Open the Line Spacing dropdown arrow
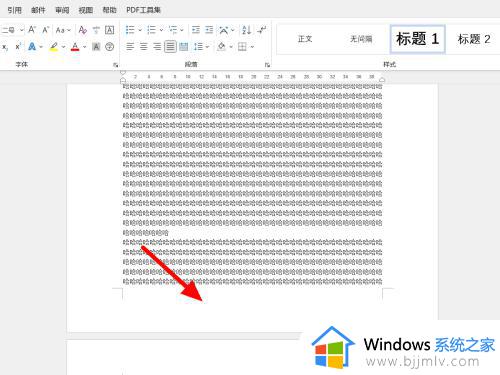Screen dimensions: 500x375 pos(207,47)
